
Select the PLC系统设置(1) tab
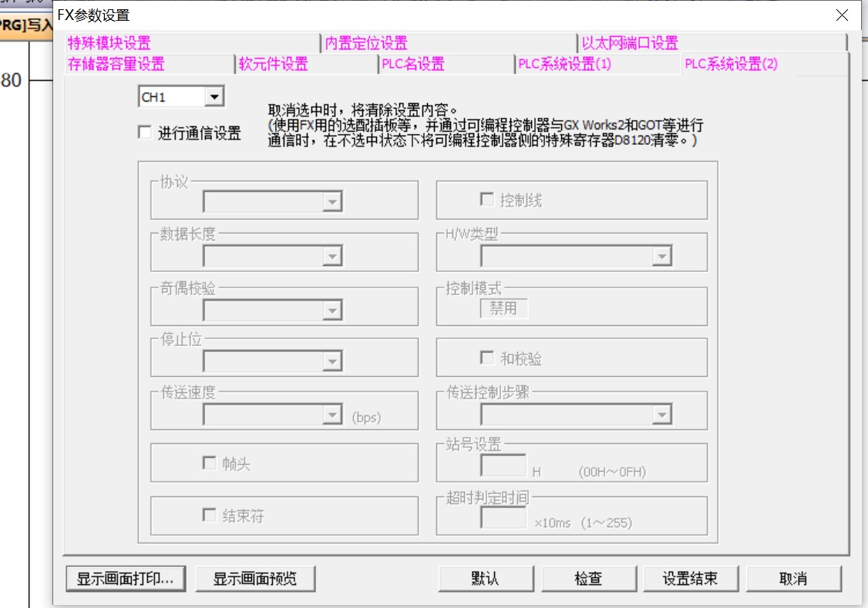click(565, 64)
